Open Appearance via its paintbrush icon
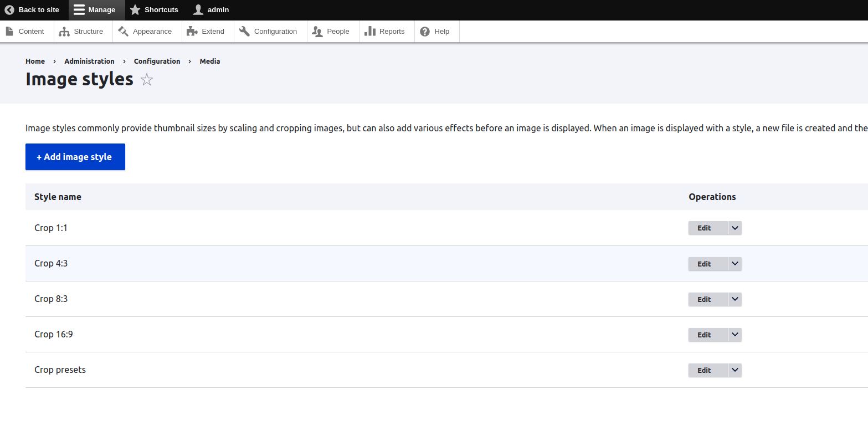Viewport: 868px width, 446px height. click(123, 31)
